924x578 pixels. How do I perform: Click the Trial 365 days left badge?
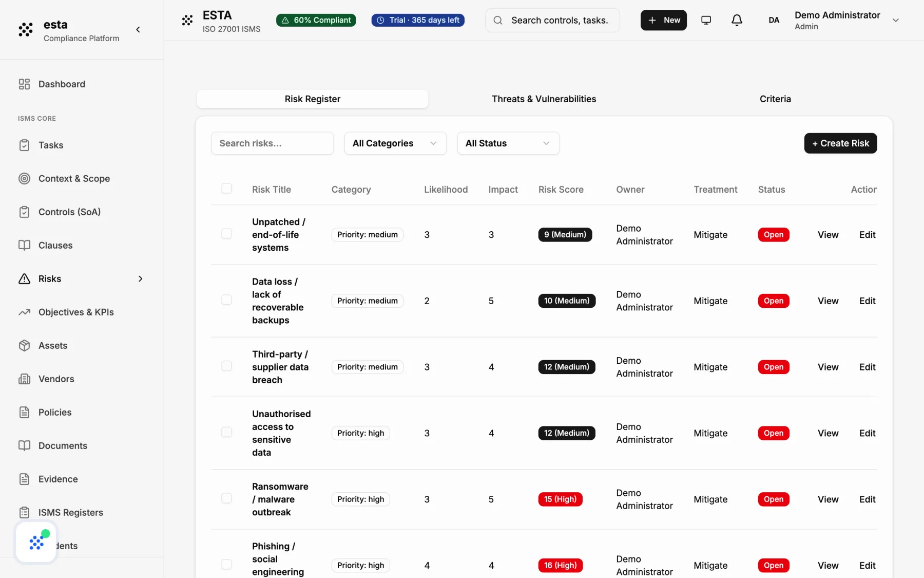pos(418,20)
